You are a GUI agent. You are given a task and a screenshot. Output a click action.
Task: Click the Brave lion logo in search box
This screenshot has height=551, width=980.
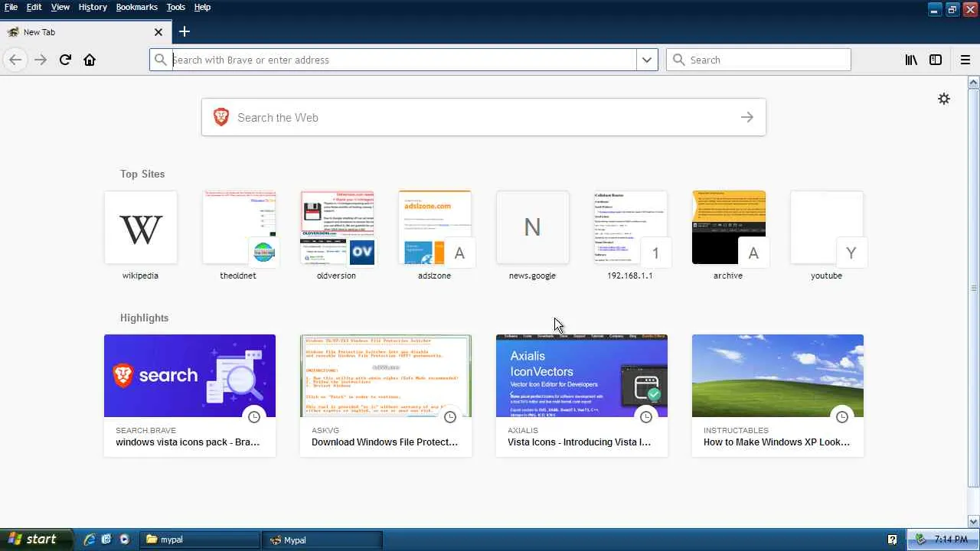[x=221, y=117]
